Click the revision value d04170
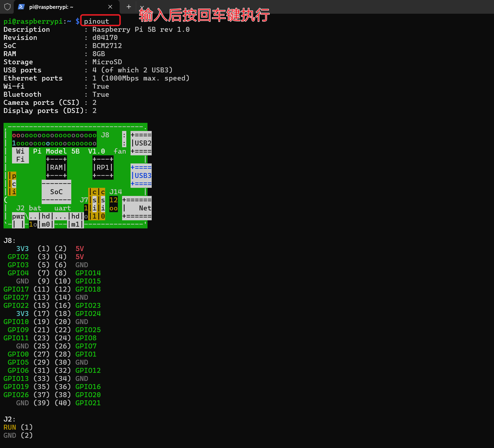This screenshot has width=494, height=448. pos(105,38)
